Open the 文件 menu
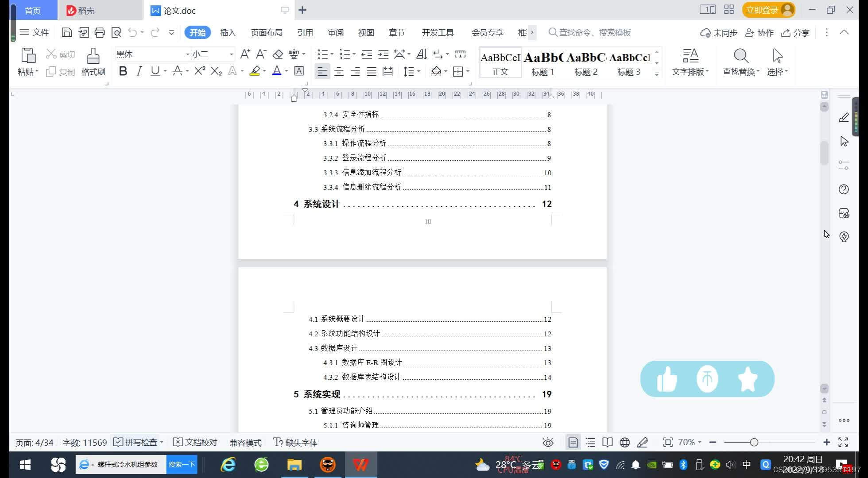 click(x=35, y=32)
